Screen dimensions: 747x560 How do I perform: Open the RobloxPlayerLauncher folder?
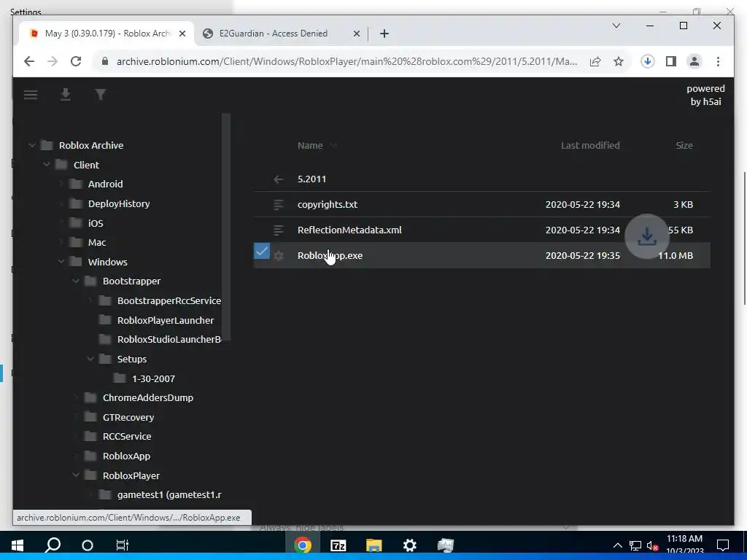[166, 320]
